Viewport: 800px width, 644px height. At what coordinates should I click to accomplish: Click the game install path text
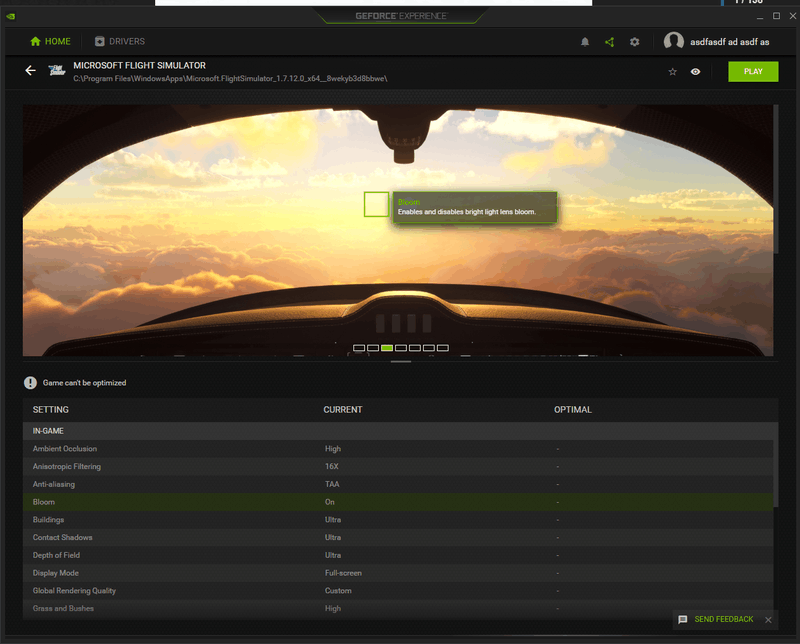point(230,79)
